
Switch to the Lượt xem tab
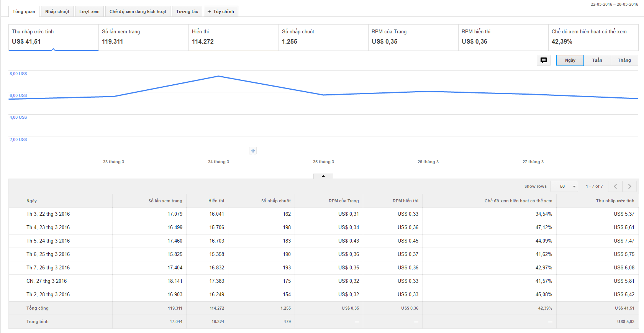pos(89,11)
